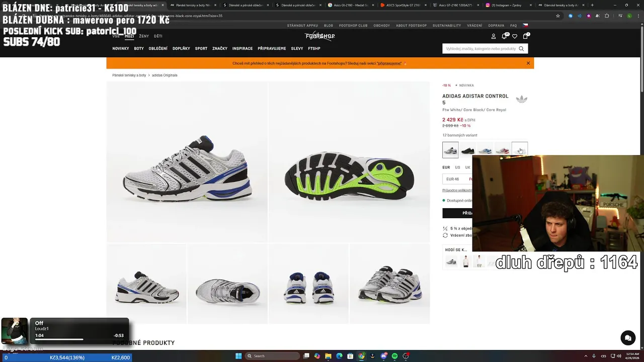Open the BOTY menu
644x362 pixels.
pos(139,49)
